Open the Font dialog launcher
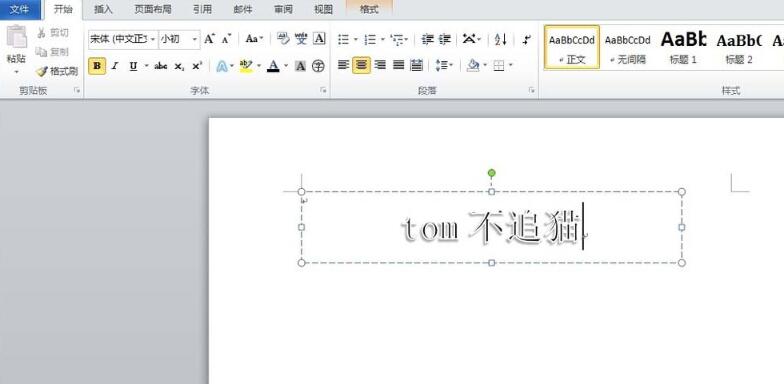 pyautogui.click(x=324, y=90)
